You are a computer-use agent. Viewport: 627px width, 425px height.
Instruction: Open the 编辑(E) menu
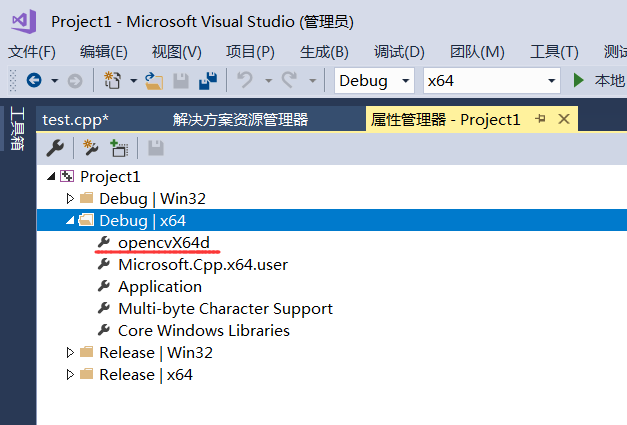(x=104, y=52)
